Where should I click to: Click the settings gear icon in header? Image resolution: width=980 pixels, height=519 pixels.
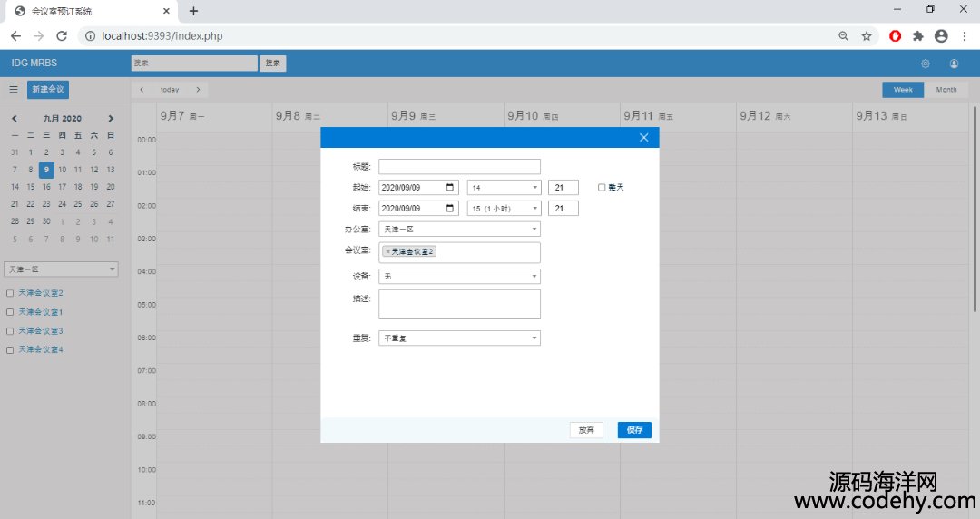(926, 64)
